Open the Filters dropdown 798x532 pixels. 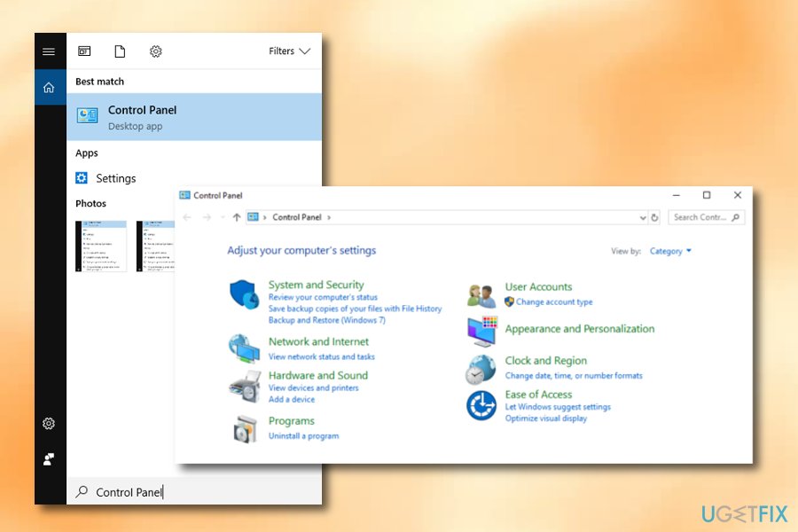click(288, 51)
